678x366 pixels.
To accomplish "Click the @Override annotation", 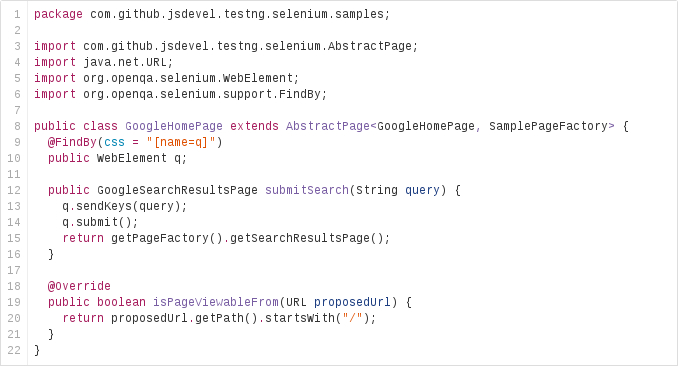I will click(79, 286).
